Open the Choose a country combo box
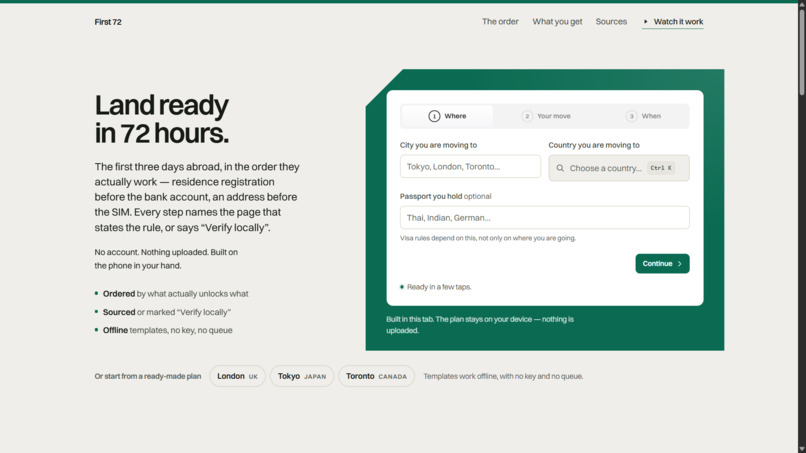The image size is (806, 453). click(619, 168)
